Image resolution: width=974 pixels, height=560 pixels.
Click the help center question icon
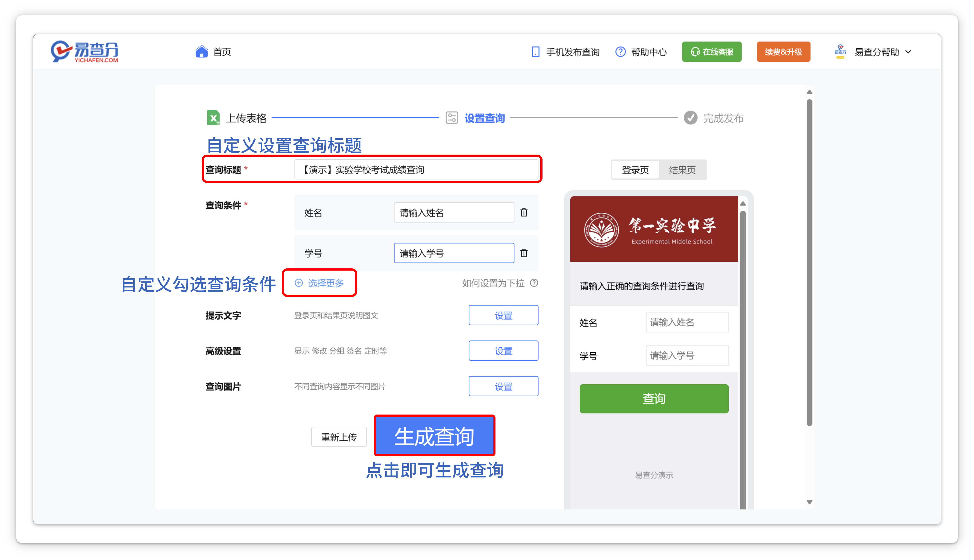(x=620, y=52)
